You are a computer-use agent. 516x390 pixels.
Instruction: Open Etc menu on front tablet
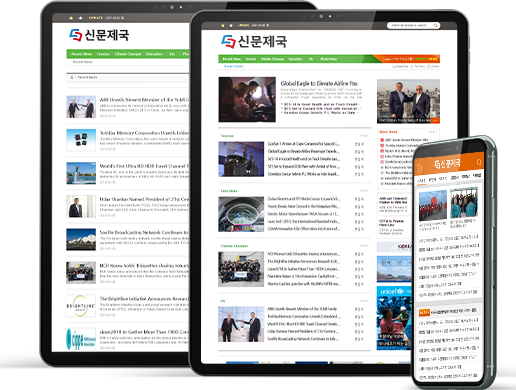click(x=311, y=59)
